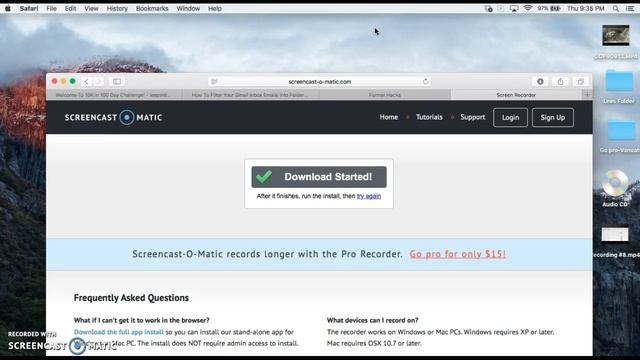
Task: Go to Home in site navigation
Action: (x=389, y=117)
